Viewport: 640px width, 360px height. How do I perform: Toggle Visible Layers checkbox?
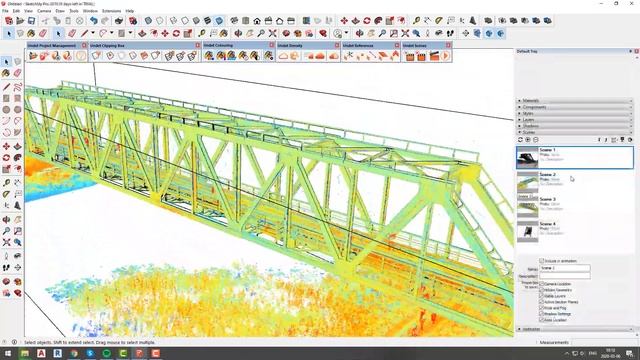click(542, 296)
